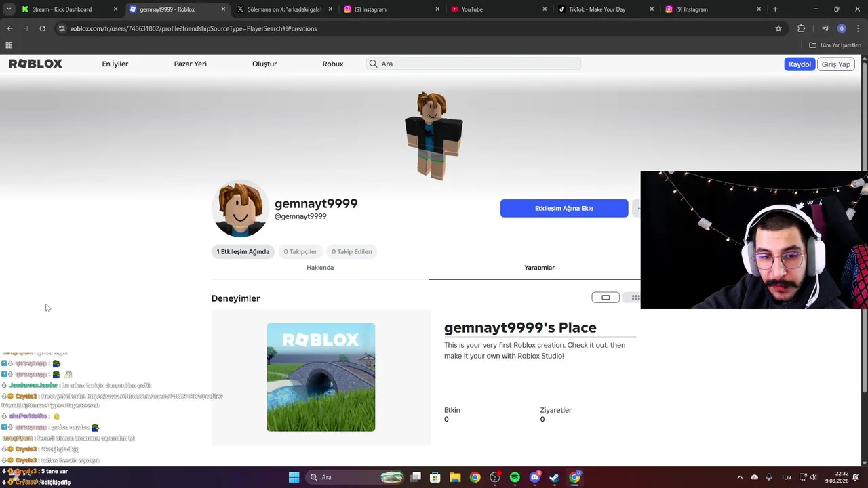Open the 0 Takipçiler list
868x488 pixels.
[300, 251]
